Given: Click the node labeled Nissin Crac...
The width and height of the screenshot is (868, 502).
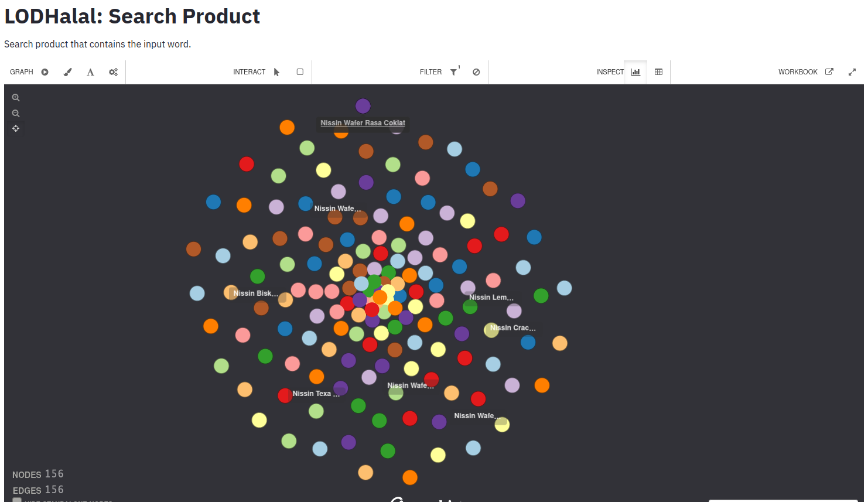Looking at the screenshot, I should (x=491, y=328).
